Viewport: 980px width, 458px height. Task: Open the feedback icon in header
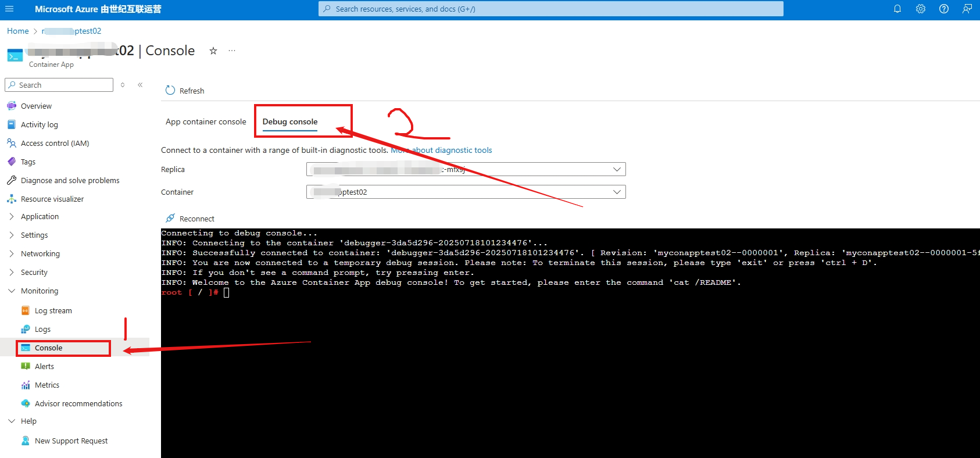[967, 9]
